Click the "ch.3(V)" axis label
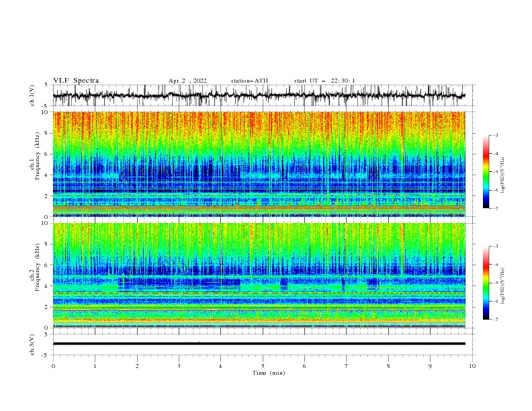The image size is (532, 411). coord(32,345)
